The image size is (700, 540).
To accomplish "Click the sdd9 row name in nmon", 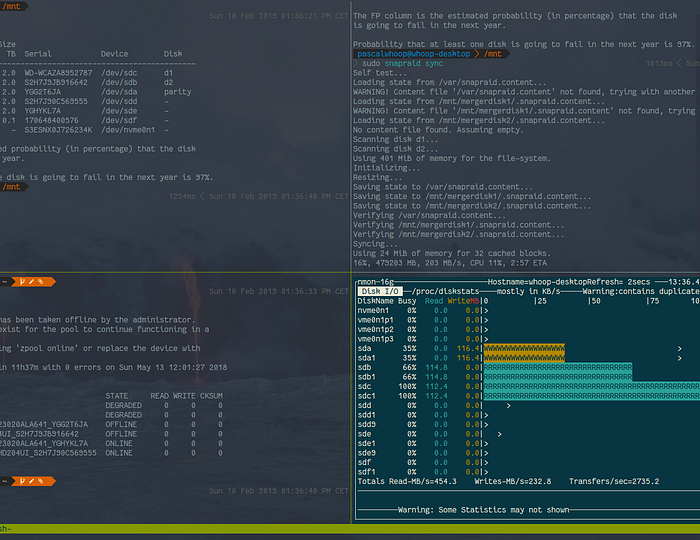I will click(x=367, y=424).
